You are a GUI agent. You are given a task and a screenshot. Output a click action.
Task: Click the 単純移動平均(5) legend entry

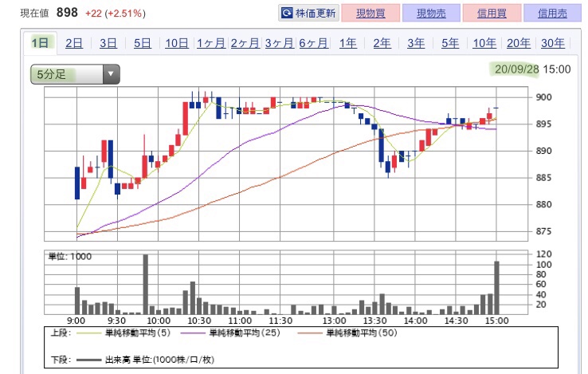(x=123, y=333)
